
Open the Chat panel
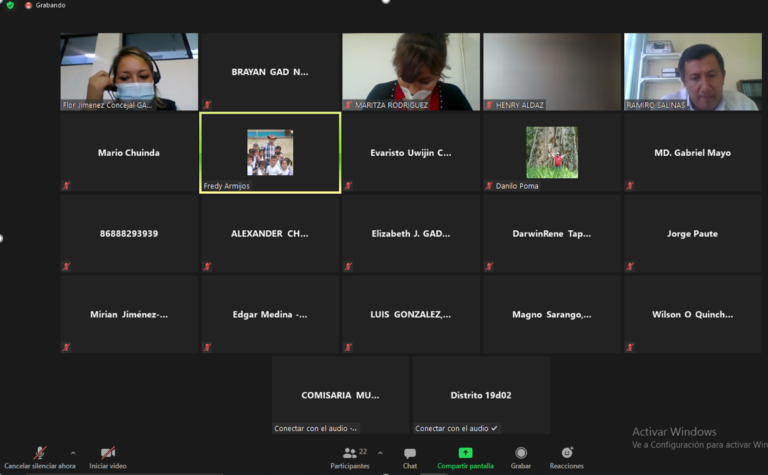[x=410, y=457]
